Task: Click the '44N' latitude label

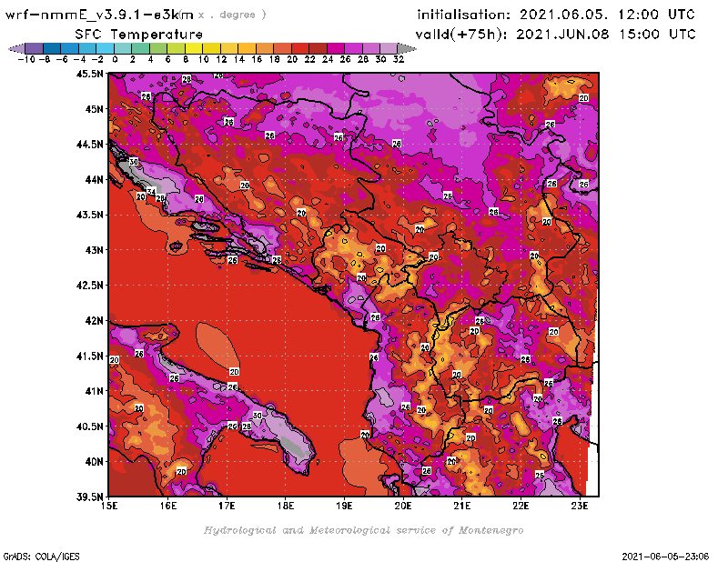Action: (94, 179)
